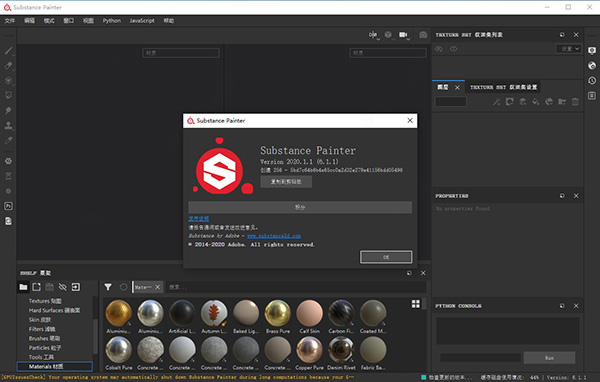Click the import resources icon in shelf
The width and height of the screenshot is (600, 382).
76,287
